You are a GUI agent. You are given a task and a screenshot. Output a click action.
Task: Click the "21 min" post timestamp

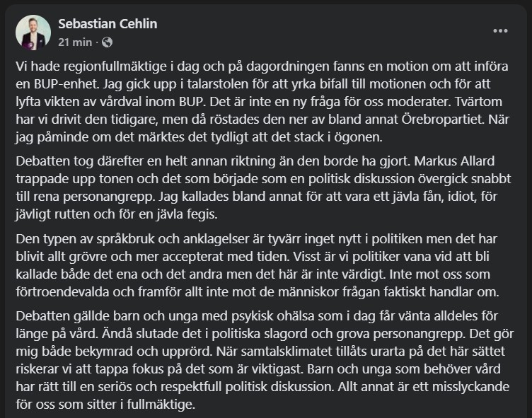pyautogui.click(x=76, y=42)
